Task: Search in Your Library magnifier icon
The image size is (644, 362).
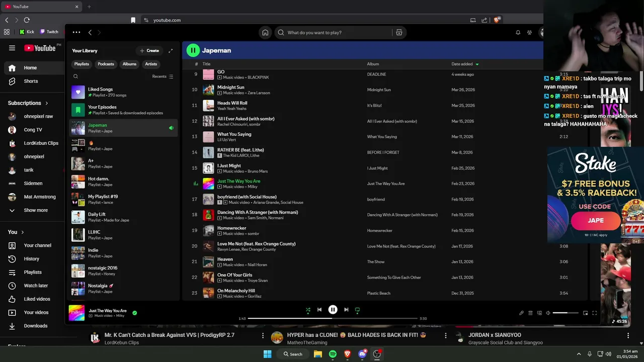Action: pos(75,76)
